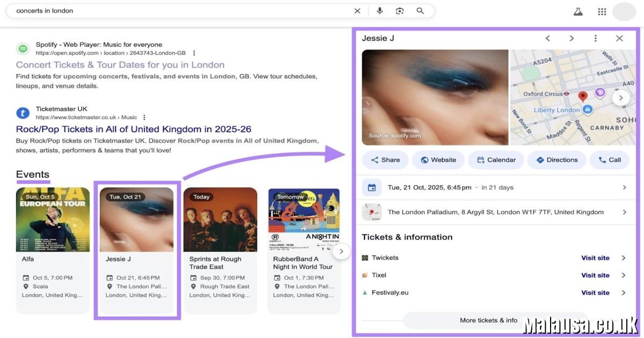Open three-dot menu in Jessie J panel
Viewport: 644px width, 338px height.
[595, 38]
